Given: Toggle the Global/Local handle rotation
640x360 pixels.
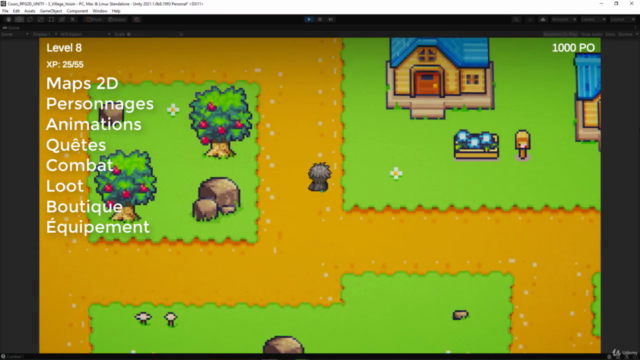Looking at the screenshot, I should (117, 20).
